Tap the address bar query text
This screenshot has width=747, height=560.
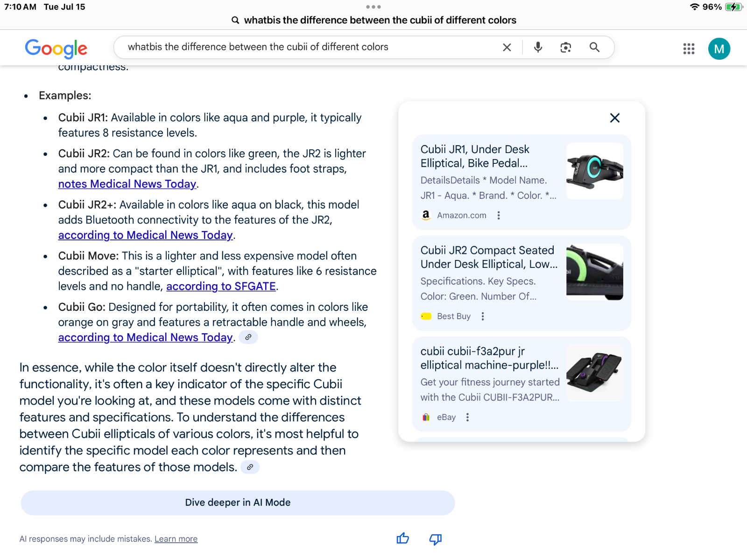click(380, 20)
